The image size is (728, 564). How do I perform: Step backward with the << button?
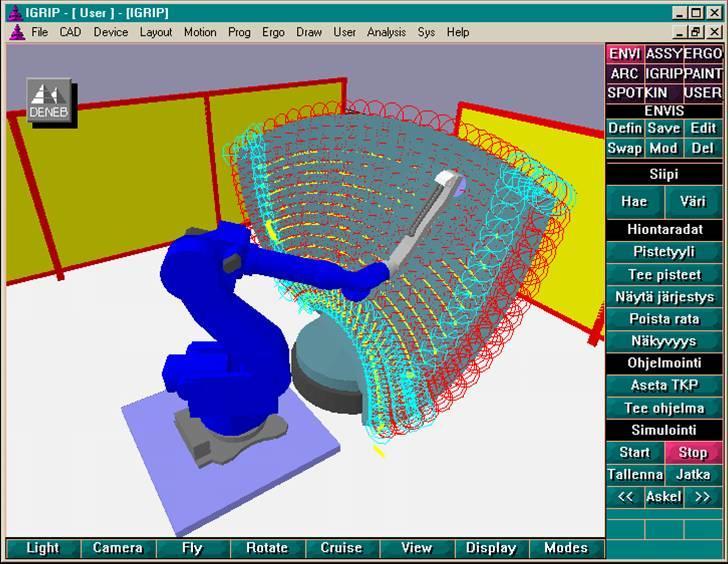(x=625, y=497)
